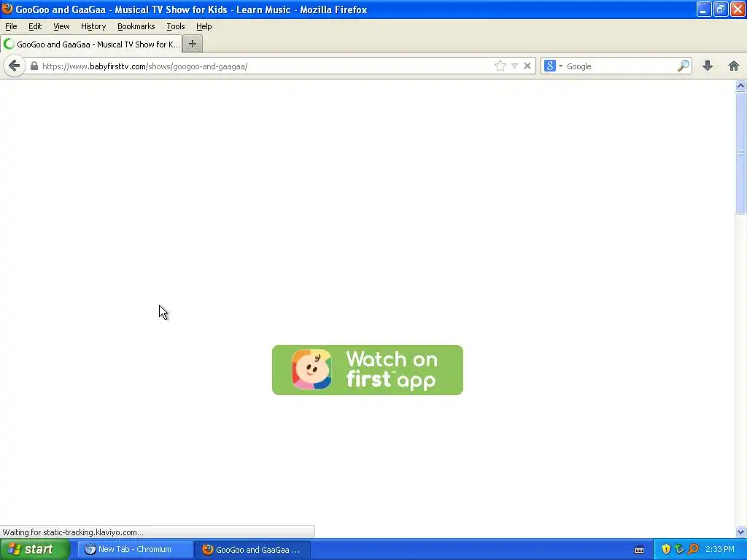The height and width of the screenshot is (560, 747).
Task: Click the yellow security shield tray icon
Action: 666,550
